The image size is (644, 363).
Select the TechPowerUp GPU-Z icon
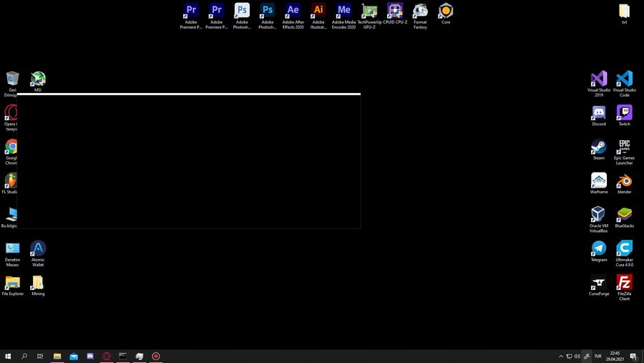pyautogui.click(x=369, y=16)
